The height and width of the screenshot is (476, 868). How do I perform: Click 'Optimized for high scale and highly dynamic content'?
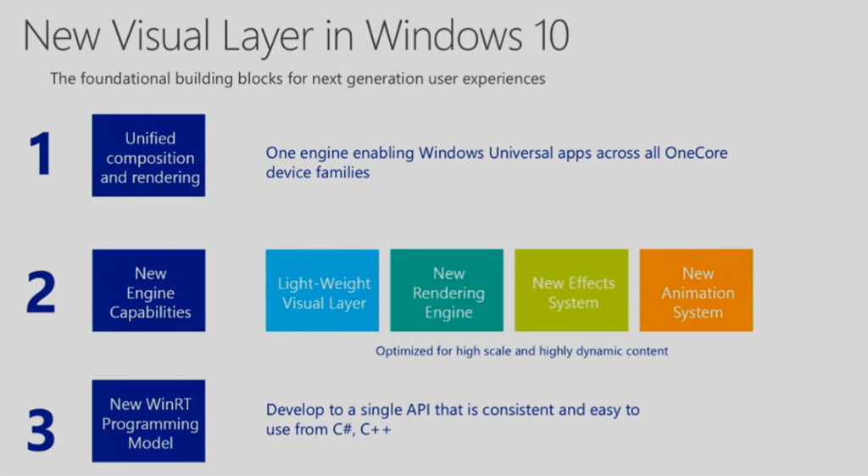521,350
